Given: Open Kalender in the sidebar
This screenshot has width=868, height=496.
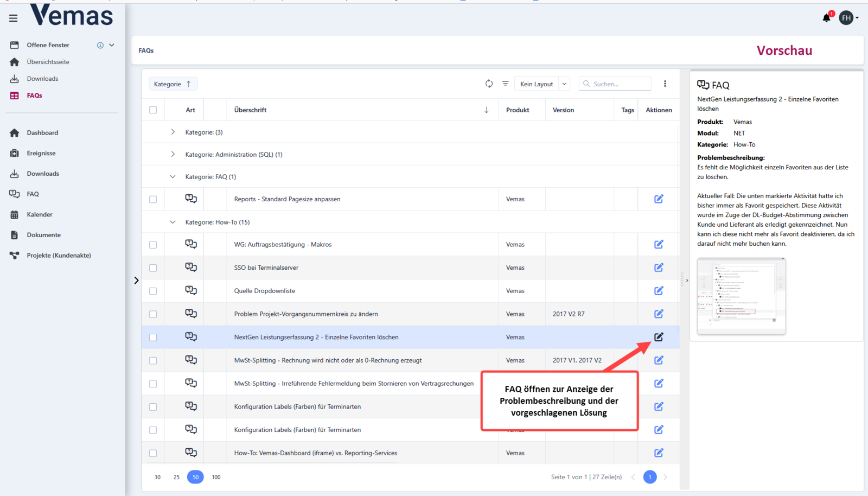Looking at the screenshot, I should point(40,214).
